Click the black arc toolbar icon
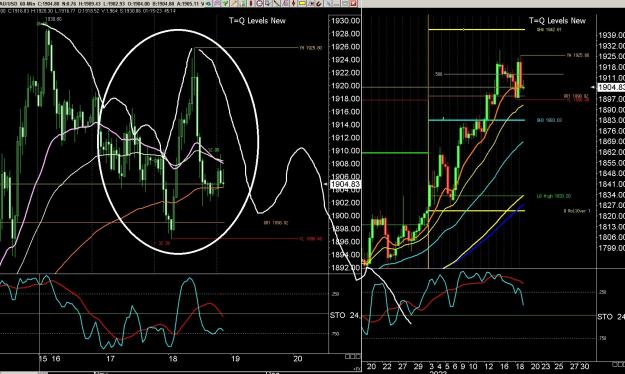625x374 pixels. 319,3
